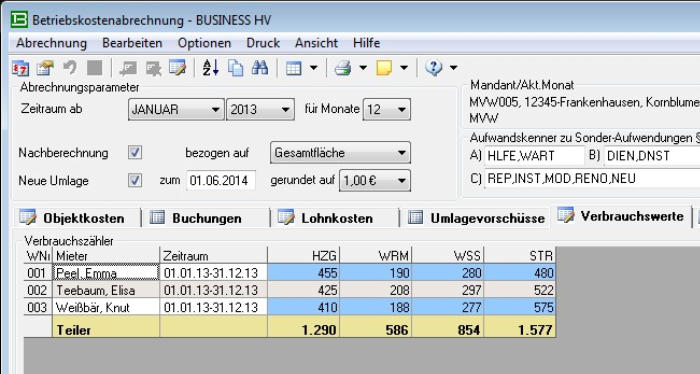Click the undo arrow toolbar icon
Viewport: 700px width, 374px height.
(x=70, y=68)
